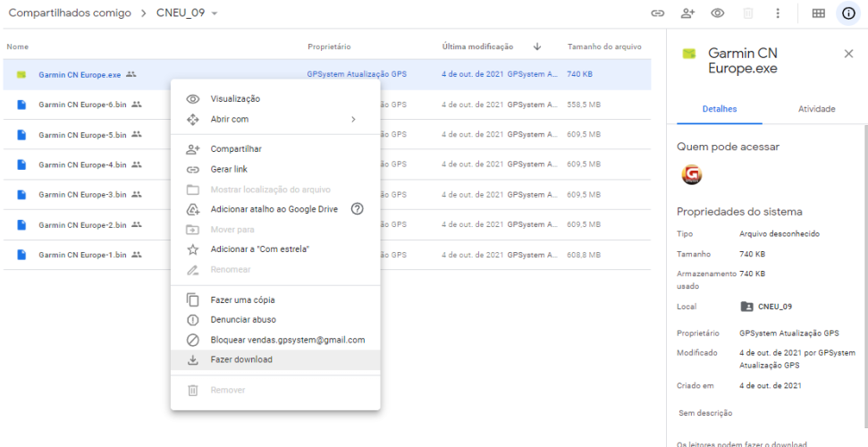Click the green exe file icon in list
The image size is (868, 447).
21,74
